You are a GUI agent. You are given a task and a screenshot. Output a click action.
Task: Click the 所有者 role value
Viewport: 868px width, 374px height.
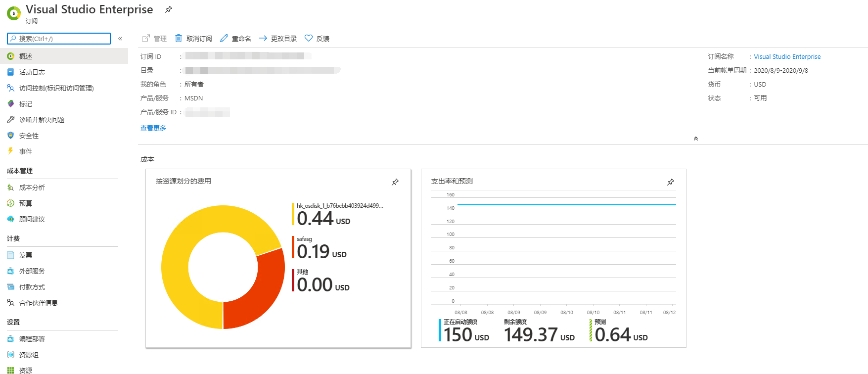(194, 85)
